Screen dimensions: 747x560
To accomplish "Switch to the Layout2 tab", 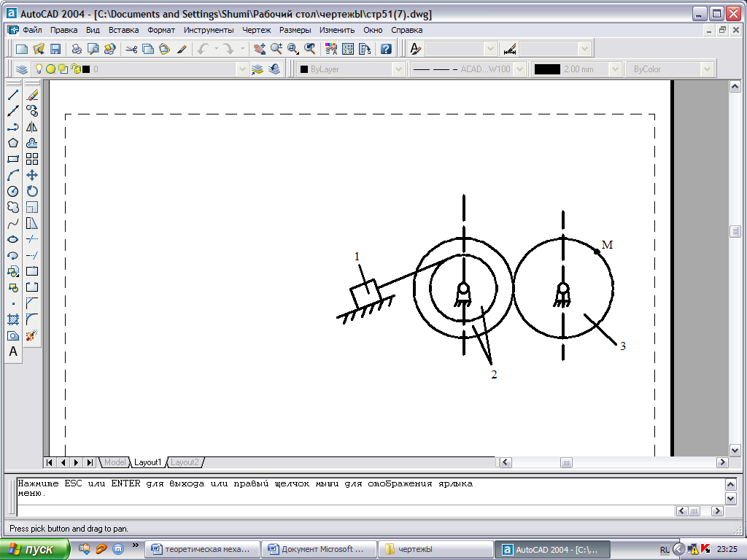I will pyautogui.click(x=185, y=462).
